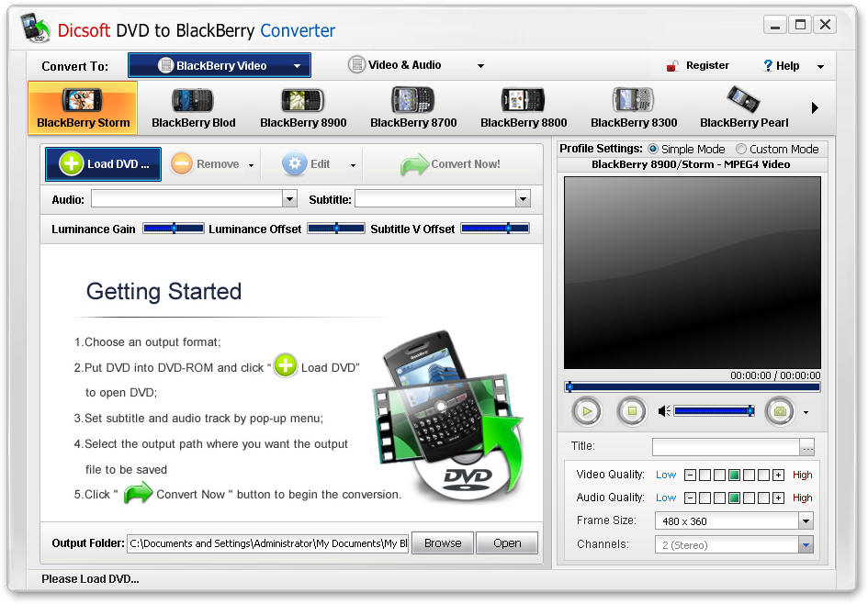The width and height of the screenshot is (868, 604).
Task: Decrease Video Quality with minus box
Action: [690, 475]
